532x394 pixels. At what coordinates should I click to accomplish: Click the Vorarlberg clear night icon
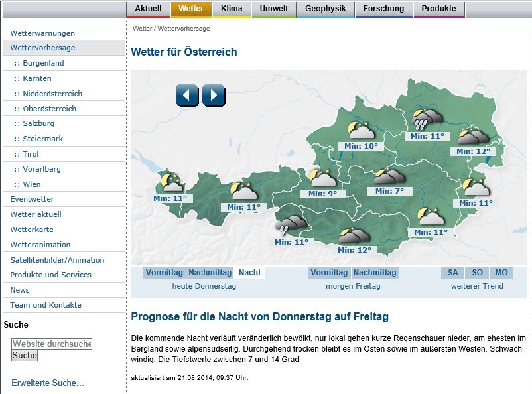172,182
